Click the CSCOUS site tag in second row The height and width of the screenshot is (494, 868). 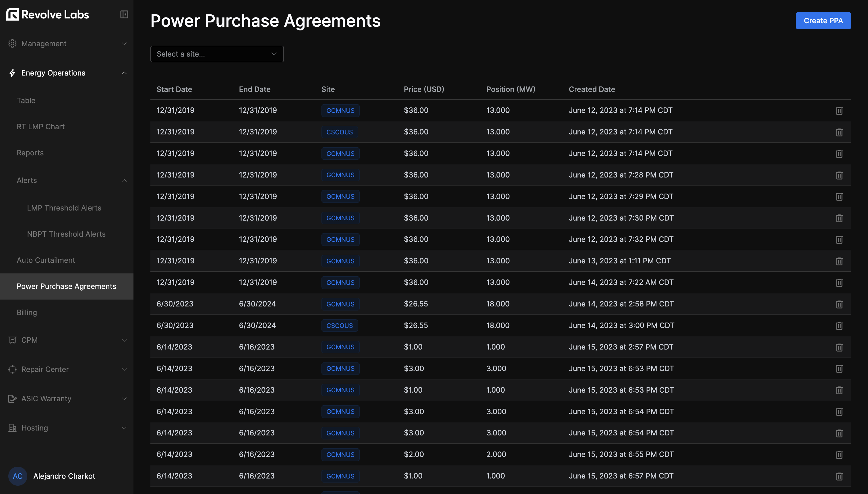(339, 132)
